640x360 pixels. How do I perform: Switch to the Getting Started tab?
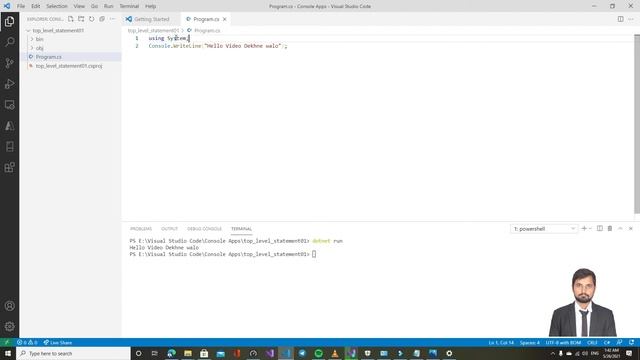pyautogui.click(x=151, y=19)
